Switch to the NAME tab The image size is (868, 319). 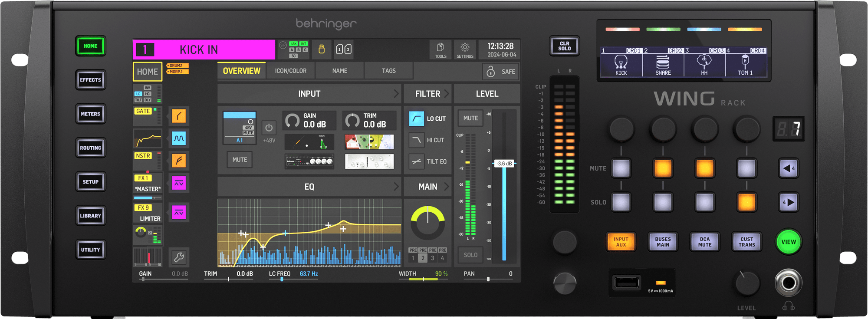pyautogui.click(x=340, y=71)
